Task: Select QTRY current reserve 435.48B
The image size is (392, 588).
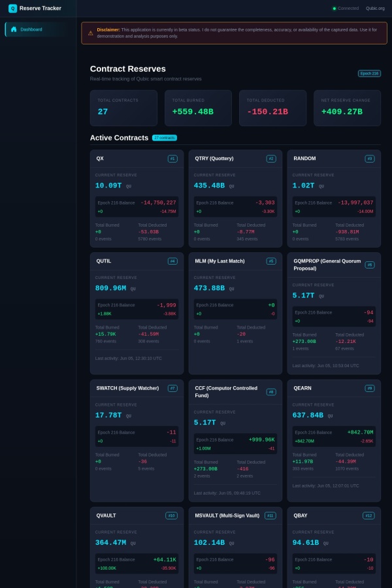Action: click(209, 186)
